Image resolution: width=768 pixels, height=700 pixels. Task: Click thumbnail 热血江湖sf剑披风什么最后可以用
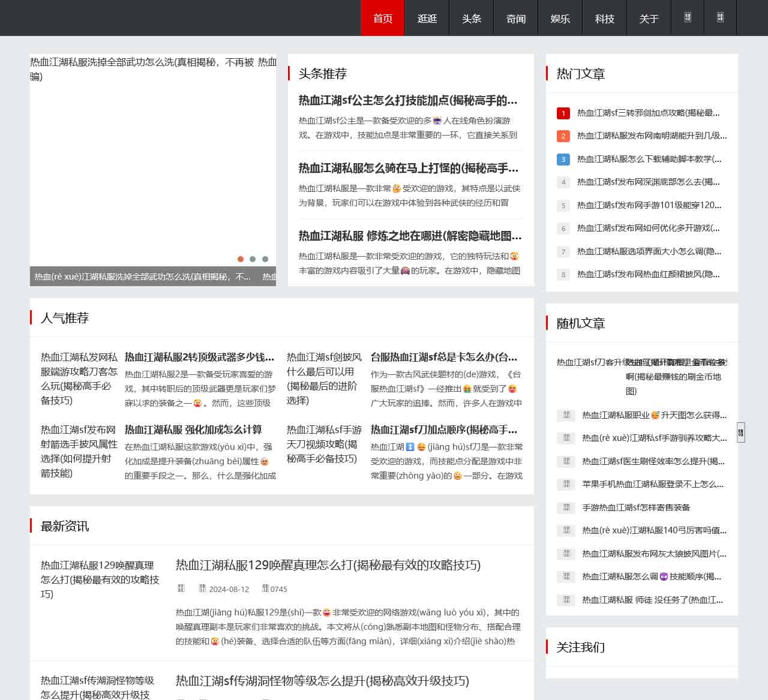point(325,378)
